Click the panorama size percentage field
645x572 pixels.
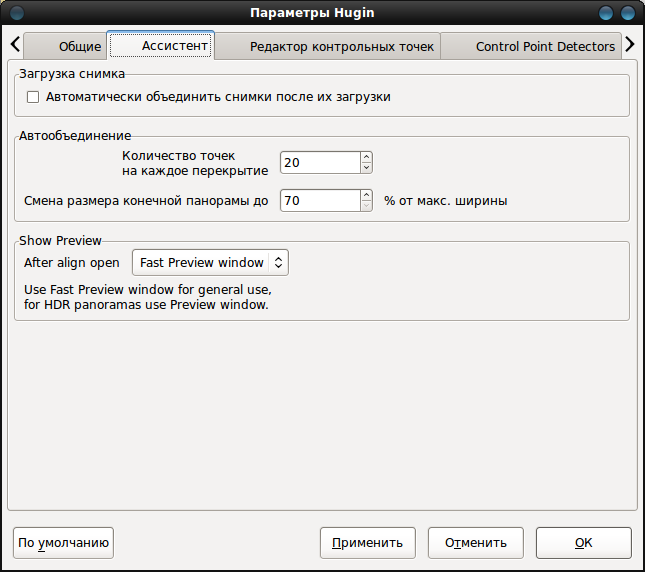(320, 200)
